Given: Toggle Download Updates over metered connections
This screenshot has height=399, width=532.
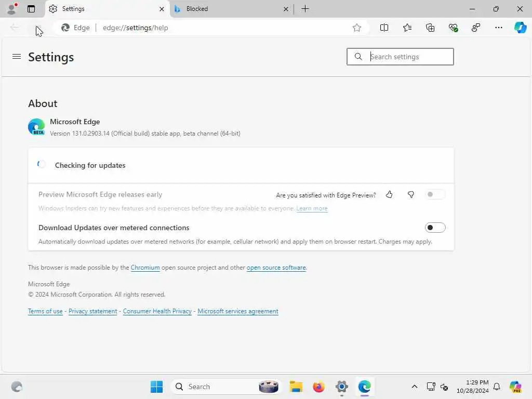Looking at the screenshot, I should (x=435, y=228).
